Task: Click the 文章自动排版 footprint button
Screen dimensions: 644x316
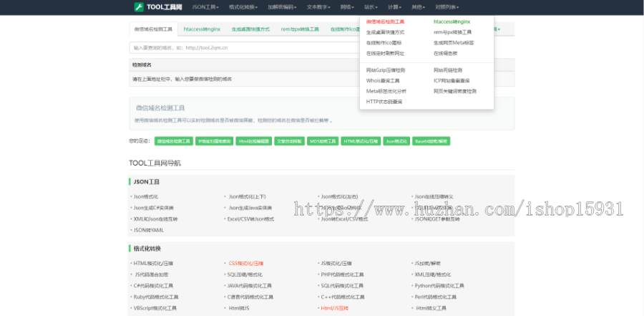Action: click(x=290, y=141)
